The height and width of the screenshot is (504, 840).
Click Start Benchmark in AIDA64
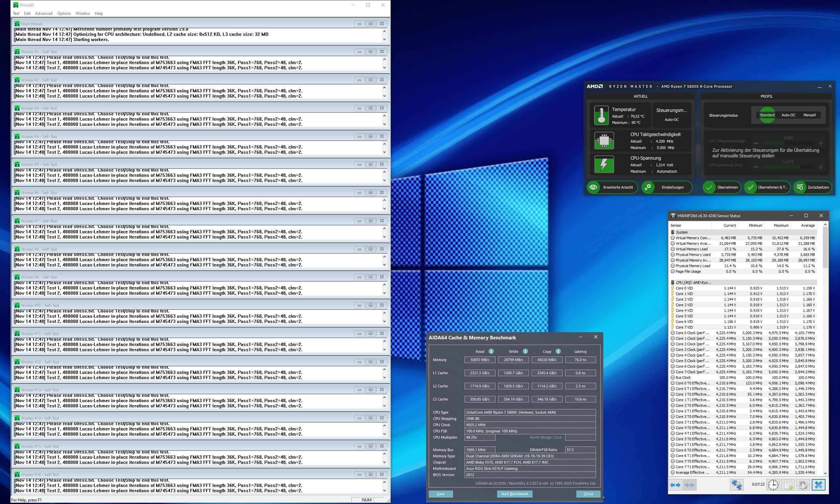click(515, 494)
